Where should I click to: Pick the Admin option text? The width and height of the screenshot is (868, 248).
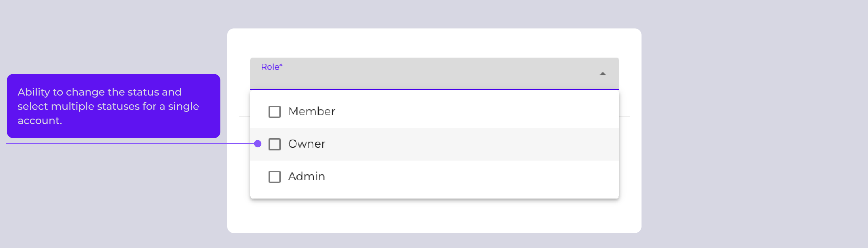tap(307, 177)
